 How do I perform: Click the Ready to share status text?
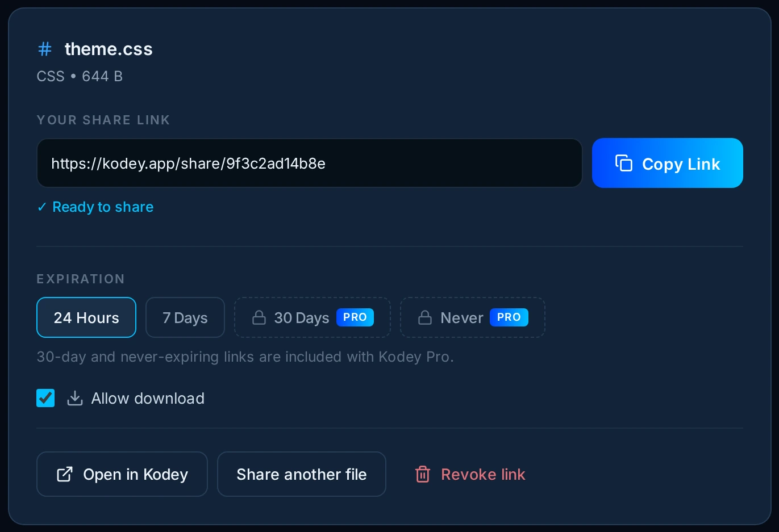pos(103,207)
